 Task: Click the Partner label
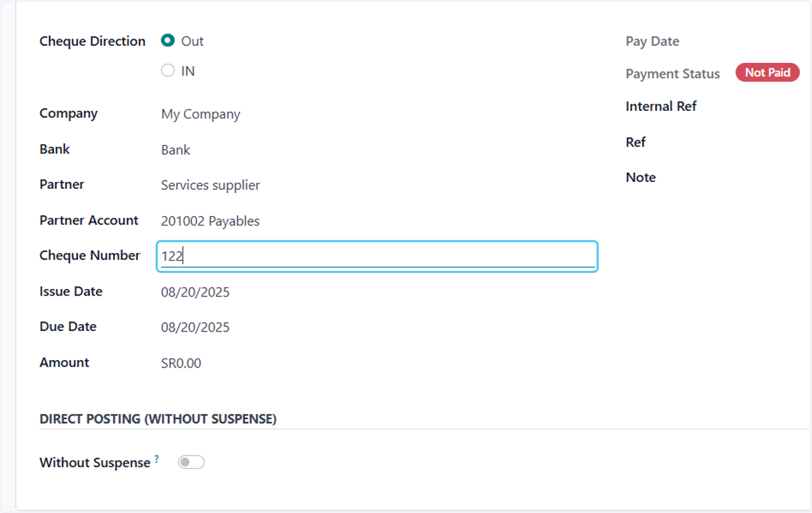(x=62, y=184)
